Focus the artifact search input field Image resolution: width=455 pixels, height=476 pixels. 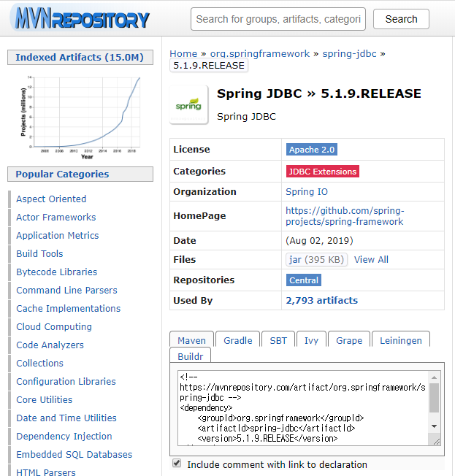click(x=278, y=19)
